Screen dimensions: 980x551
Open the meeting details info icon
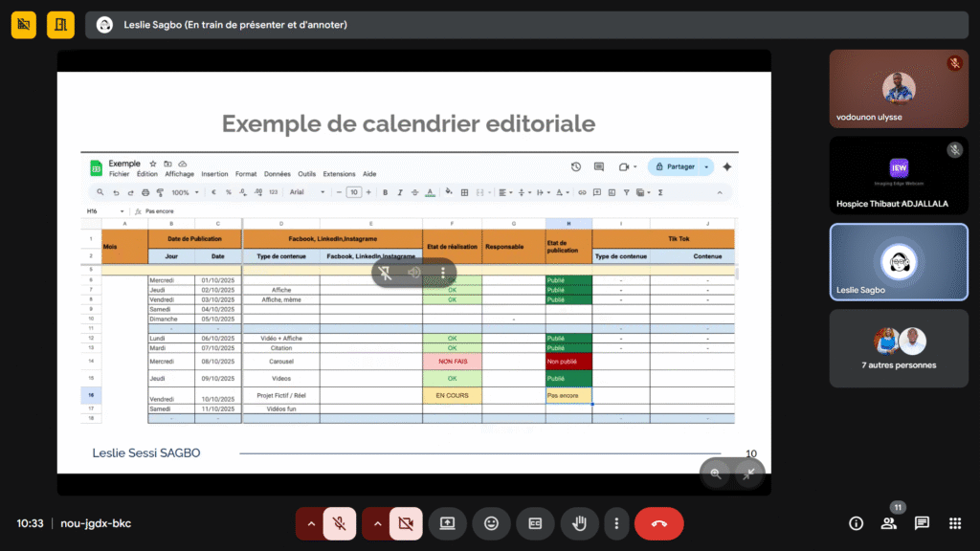(x=856, y=523)
